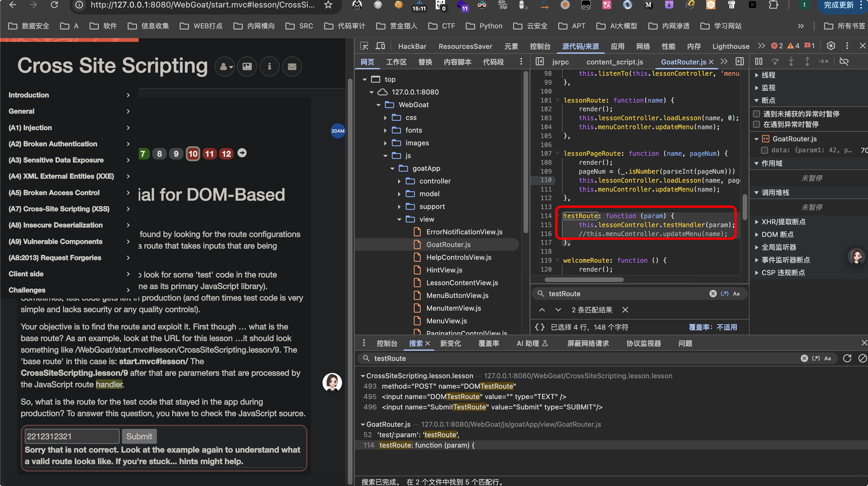Enable pause on caught exceptions checkbox

click(x=756, y=124)
